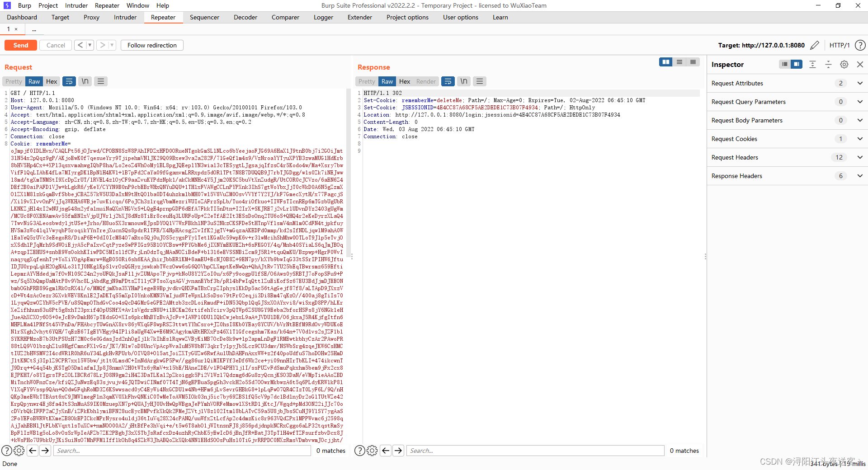Open the Comparer tab
The width and height of the screenshot is (868, 470).
pyautogui.click(x=285, y=17)
